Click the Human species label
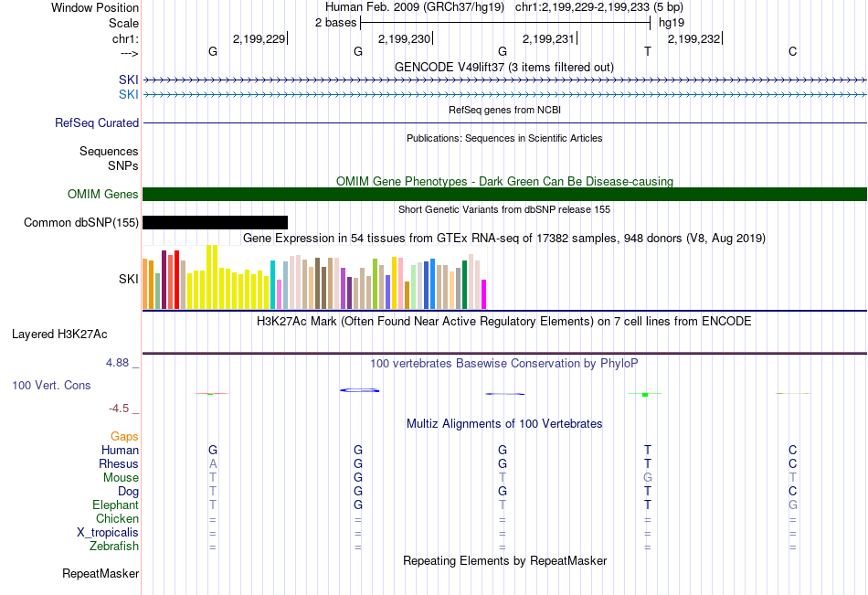The image size is (868, 595). point(120,450)
